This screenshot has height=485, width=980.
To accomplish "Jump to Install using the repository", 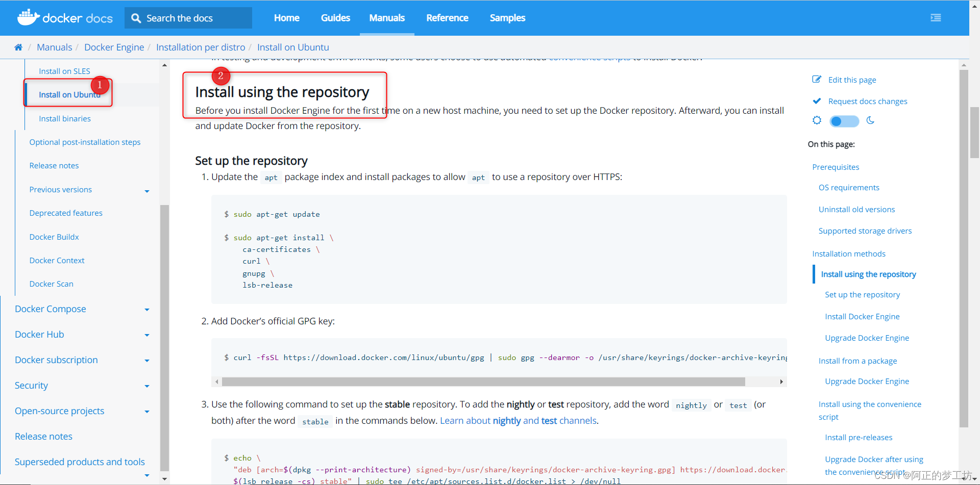I will coord(868,274).
